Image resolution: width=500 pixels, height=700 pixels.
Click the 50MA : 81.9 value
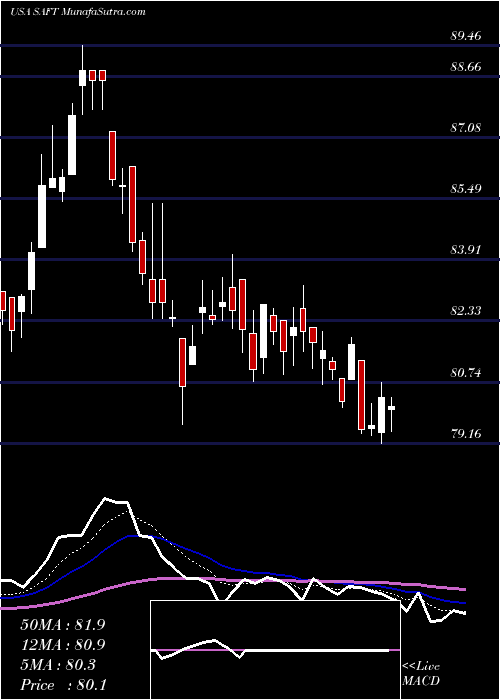[x=63, y=625]
